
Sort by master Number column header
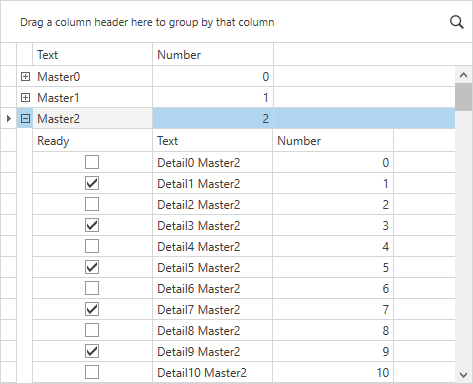pyautogui.click(x=213, y=54)
